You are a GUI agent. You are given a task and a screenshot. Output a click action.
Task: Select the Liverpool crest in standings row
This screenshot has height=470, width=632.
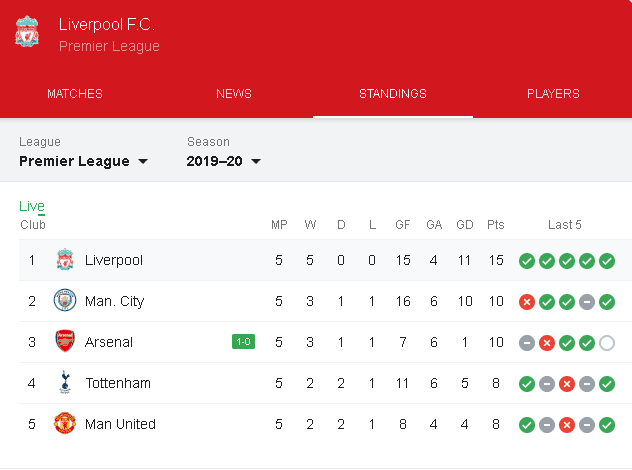pos(65,260)
